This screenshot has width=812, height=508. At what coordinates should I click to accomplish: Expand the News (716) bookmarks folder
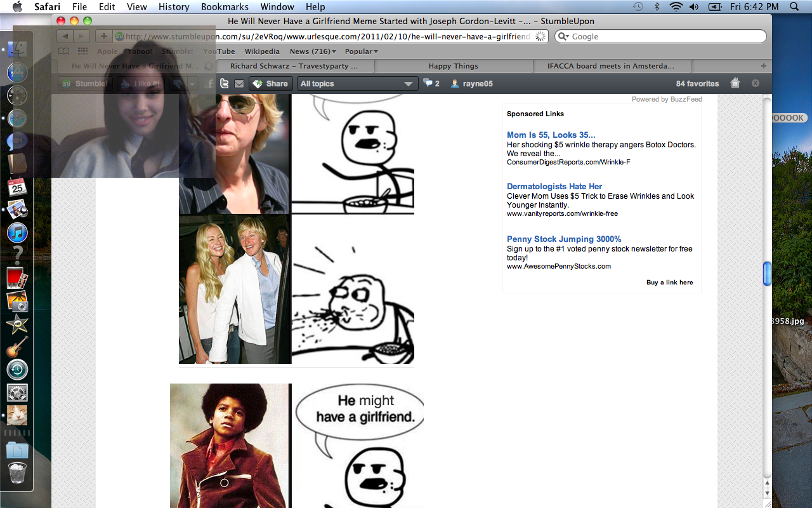click(x=313, y=51)
